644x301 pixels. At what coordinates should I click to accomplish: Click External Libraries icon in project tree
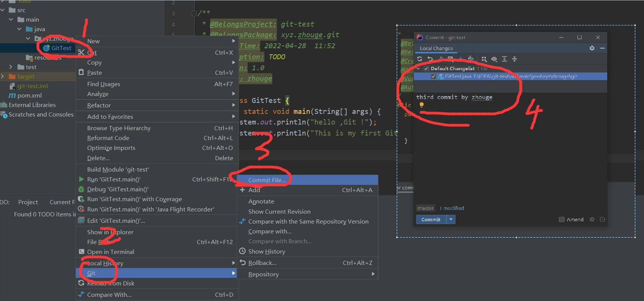pyautogui.click(x=4, y=105)
